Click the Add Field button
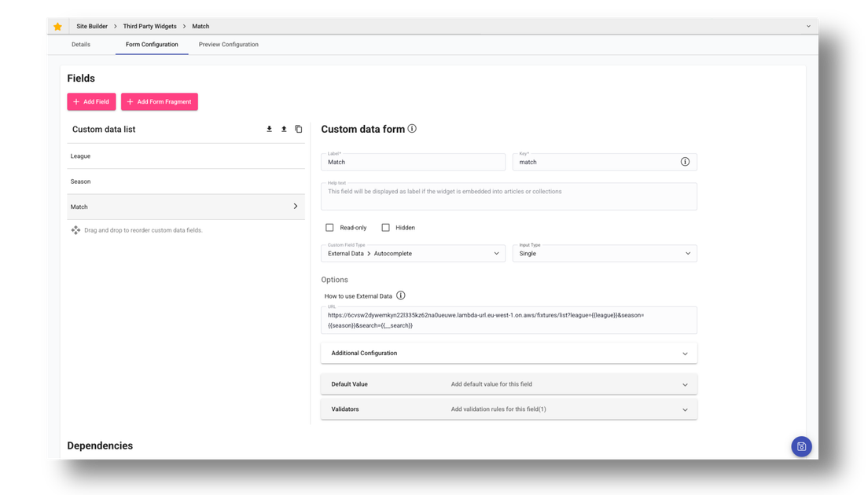This screenshot has width=868, height=495. [x=91, y=101]
